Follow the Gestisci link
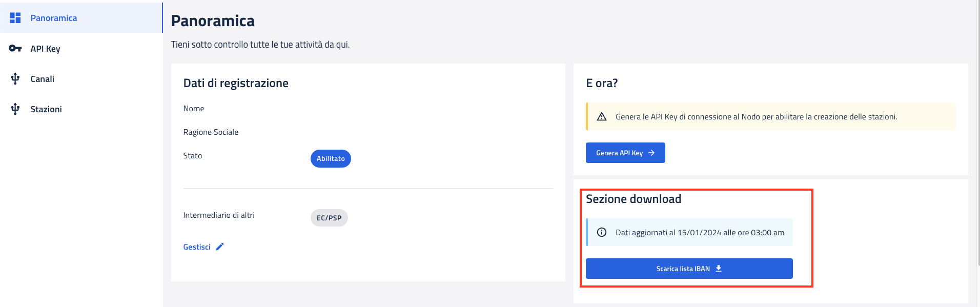Screen dimensions: 980x307 (x=197, y=247)
